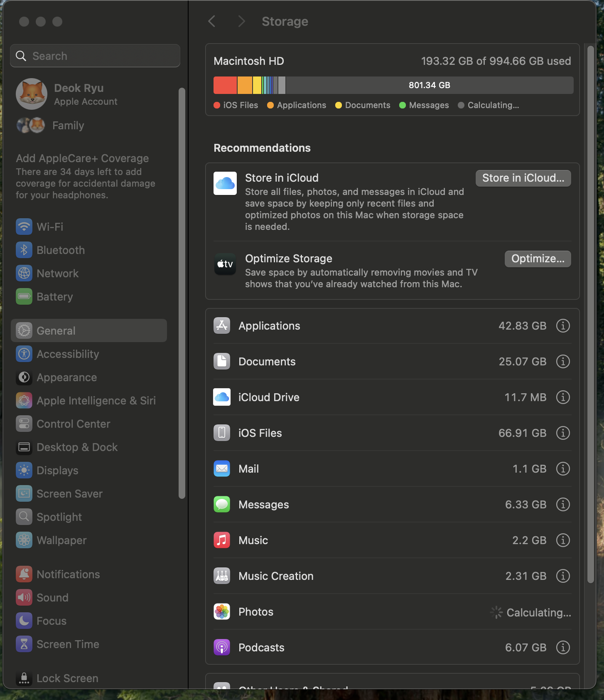
Task: Open Apple Intelligence & Siri icon
Action: (24, 400)
